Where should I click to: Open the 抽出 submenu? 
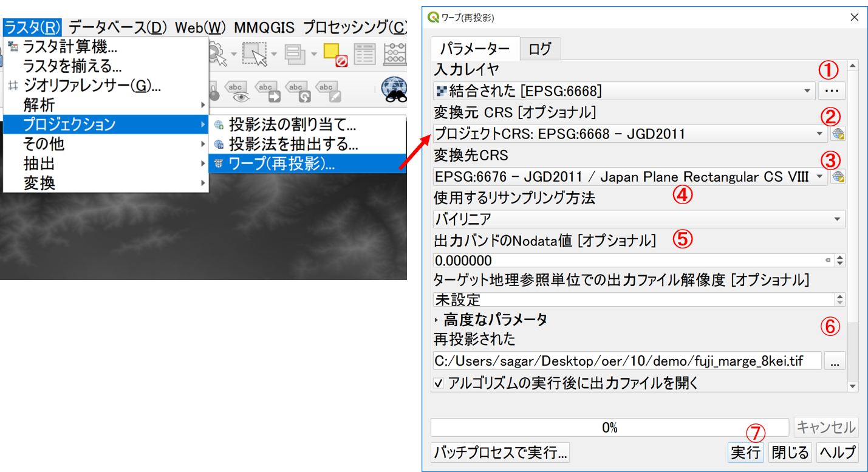pos(106,163)
